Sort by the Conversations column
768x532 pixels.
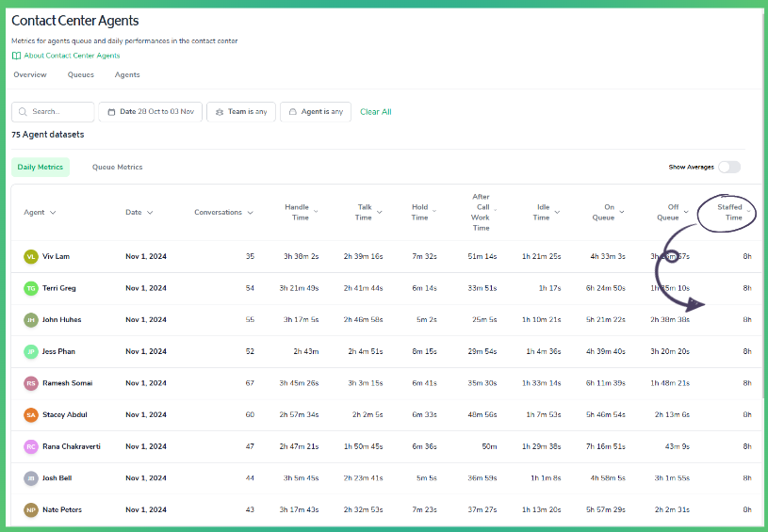tap(223, 213)
